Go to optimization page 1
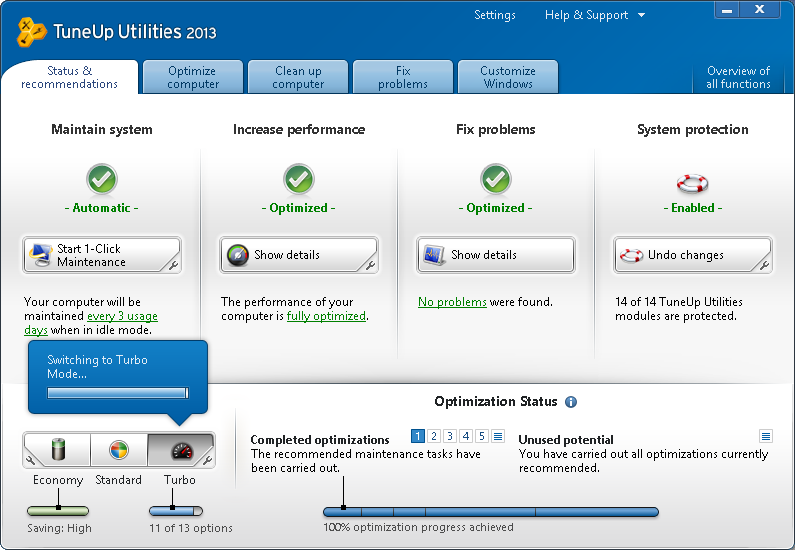The image size is (795, 550). coord(418,436)
